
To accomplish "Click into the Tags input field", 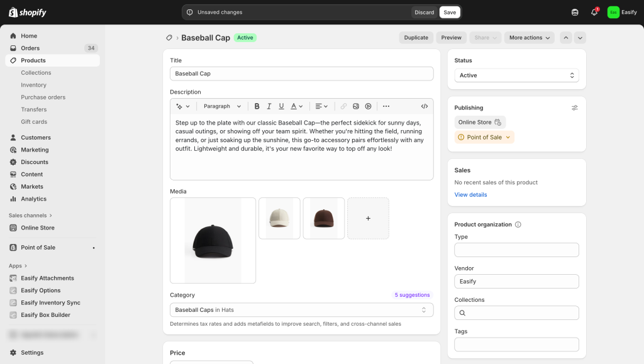I will click(516, 345).
